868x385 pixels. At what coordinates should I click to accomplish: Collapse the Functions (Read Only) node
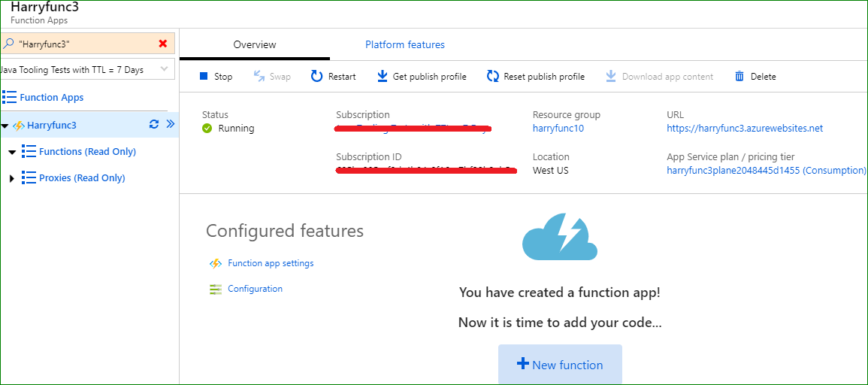pos(13,153)
